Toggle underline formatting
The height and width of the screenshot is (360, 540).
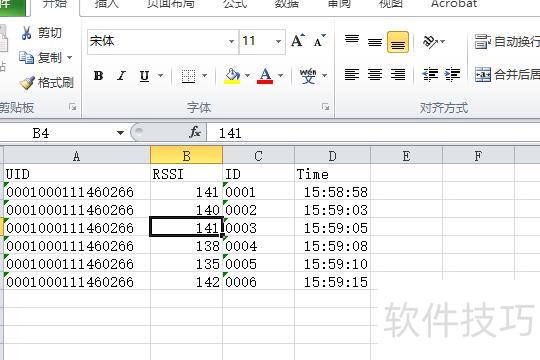(144, 75)
